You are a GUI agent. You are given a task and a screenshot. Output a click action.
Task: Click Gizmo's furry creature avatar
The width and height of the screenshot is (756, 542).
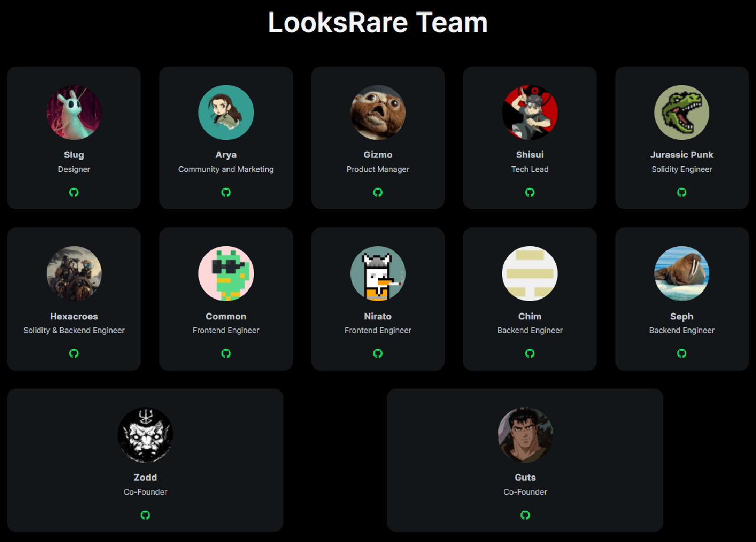pyautogui.click(x=378, y=112)
